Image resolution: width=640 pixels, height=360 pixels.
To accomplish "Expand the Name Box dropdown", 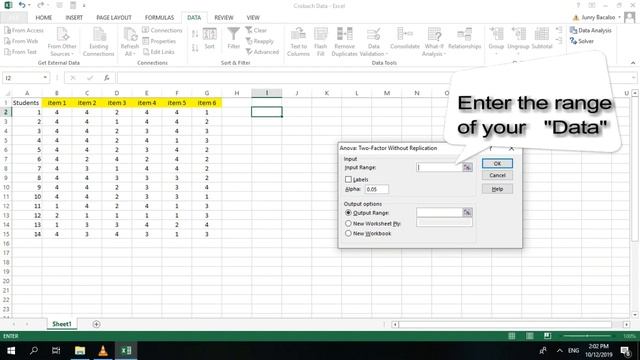I will [x=45, y=78].
